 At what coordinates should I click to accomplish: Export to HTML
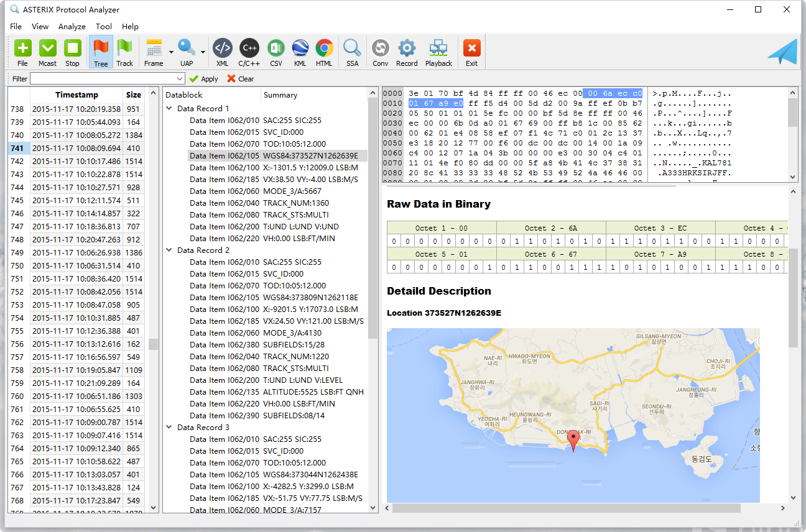tap(324, 53)
